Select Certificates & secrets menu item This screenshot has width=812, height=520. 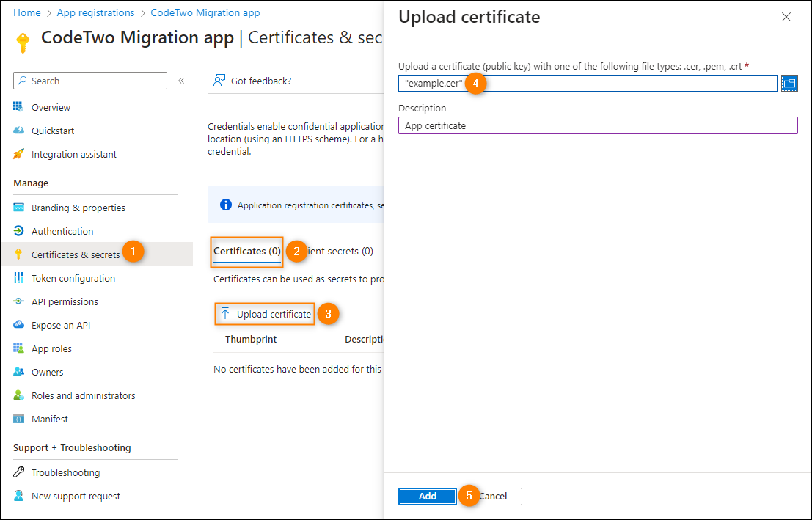pyautogui.click(x=76, y=254)
